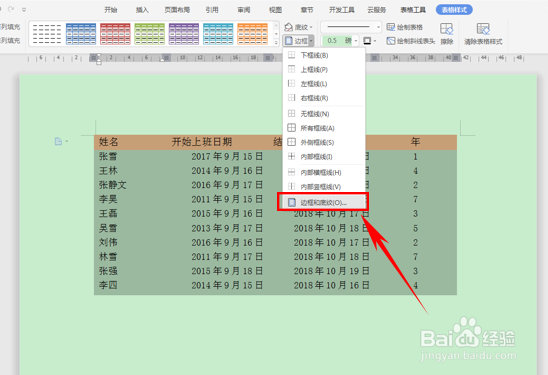
Task: Click the 2013年9月17日 date cell
Action: coord(227,228)
